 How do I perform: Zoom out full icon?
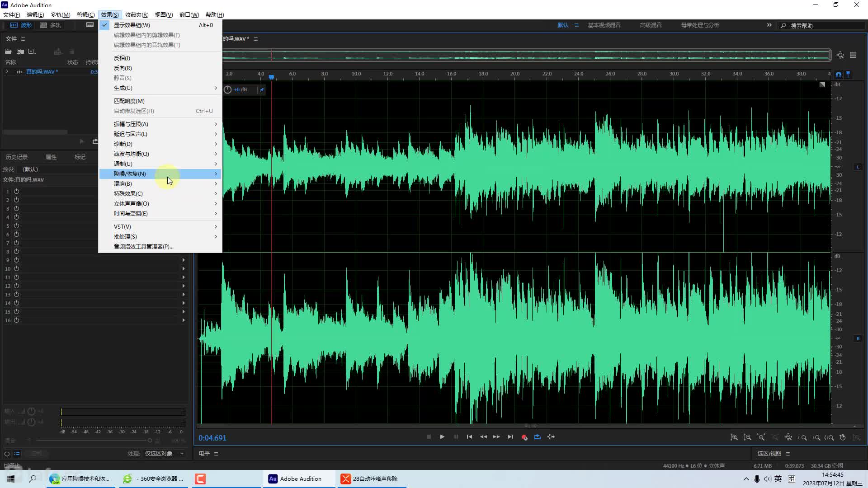point(788,437)
